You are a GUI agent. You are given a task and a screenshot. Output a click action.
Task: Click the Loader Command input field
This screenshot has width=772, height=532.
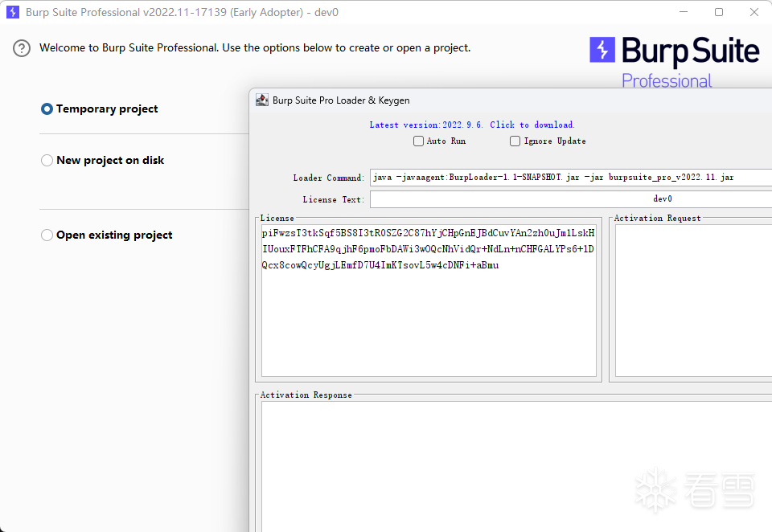coord(571,177)
